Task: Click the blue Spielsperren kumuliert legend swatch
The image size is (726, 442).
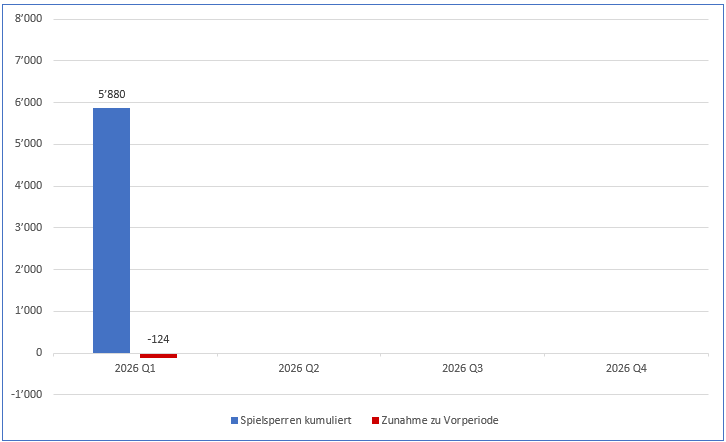Action: tap(234, 420)
